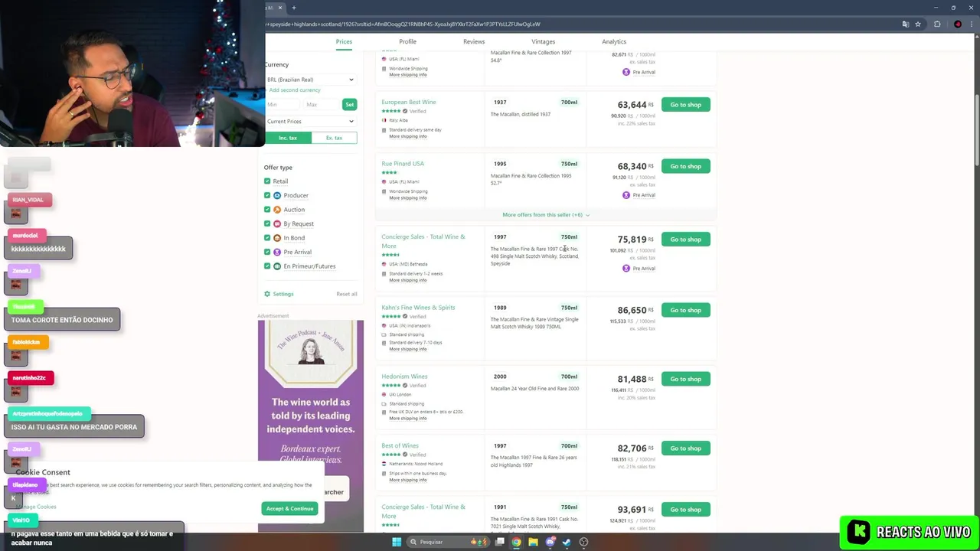This screenshot has height=551, width=980.
Task: Open Chrome from the taskbar
Action: [x=516, y=542]
